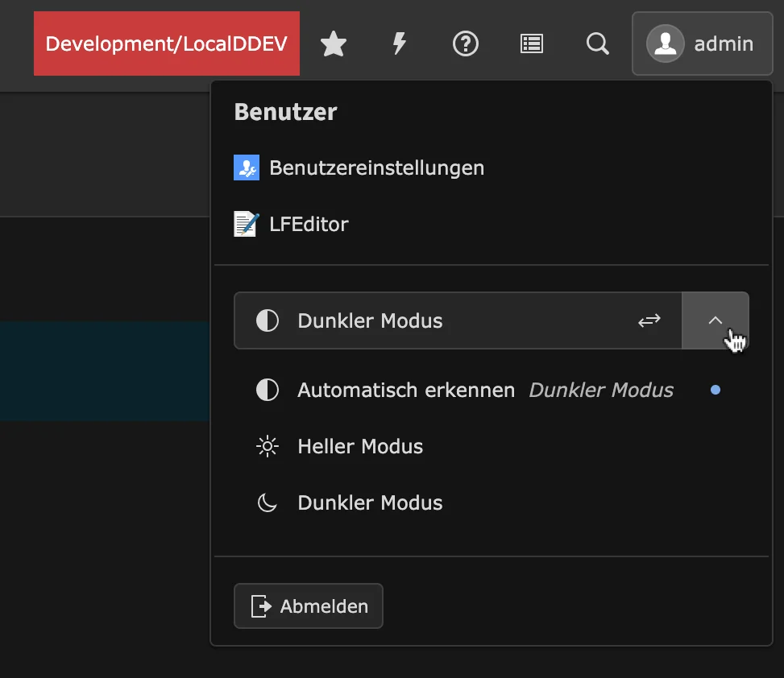784x678 pixels.
Task: Click the blue dot indicating active scheme
Action: point(716,390)
